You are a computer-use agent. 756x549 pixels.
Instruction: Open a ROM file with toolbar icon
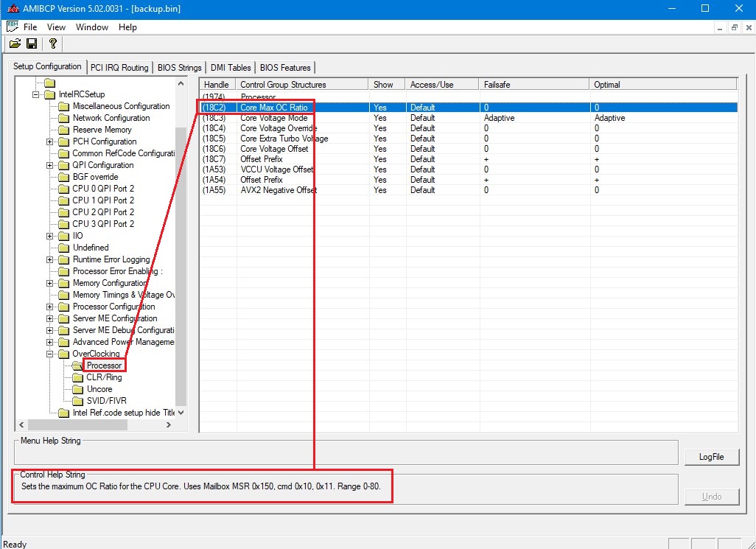pos(15,44)
